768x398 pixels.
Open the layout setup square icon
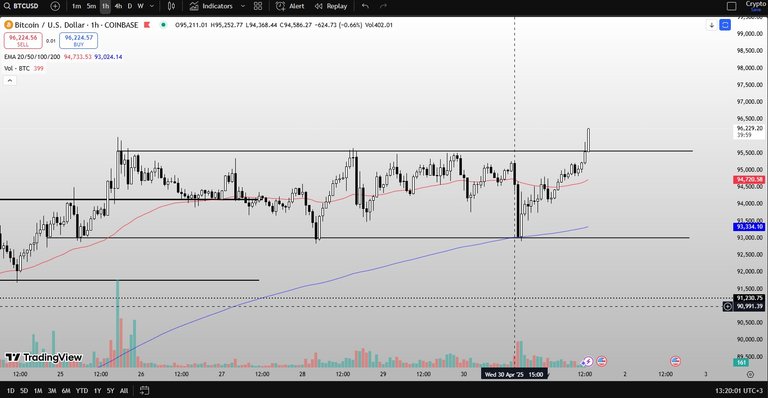[731, 6]
